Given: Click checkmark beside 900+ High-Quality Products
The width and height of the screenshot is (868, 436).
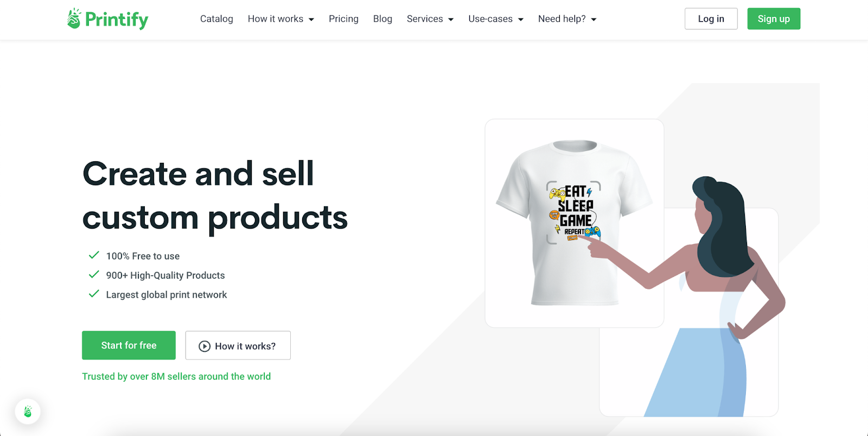Looking at the screenshot, I should pyautogui.click(x=94, y=275).
